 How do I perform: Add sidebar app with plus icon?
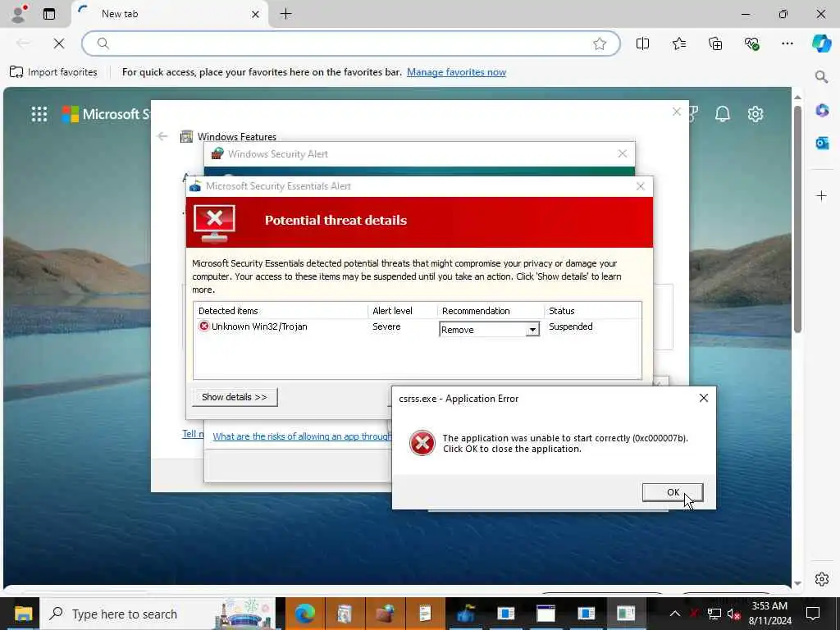[821, 195]
